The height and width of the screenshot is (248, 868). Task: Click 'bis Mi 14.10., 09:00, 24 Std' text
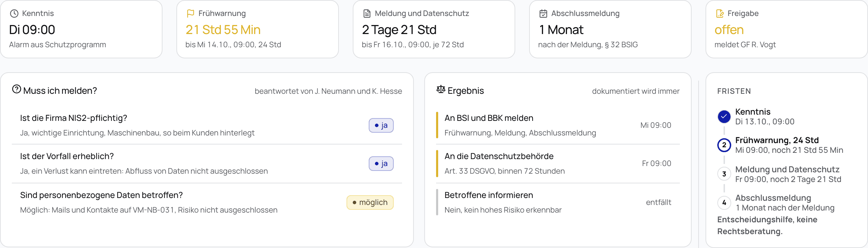(233, 45)
